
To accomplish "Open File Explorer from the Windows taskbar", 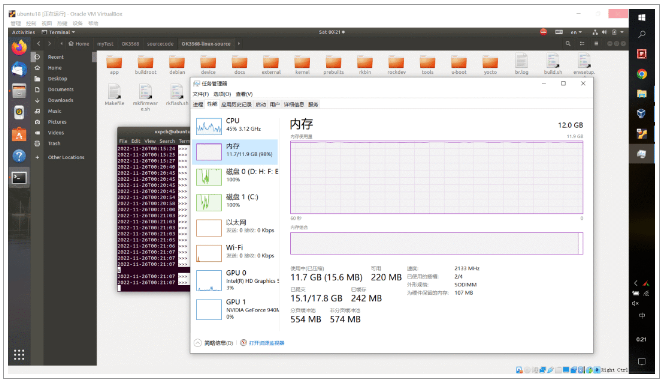I will [642, 94].
